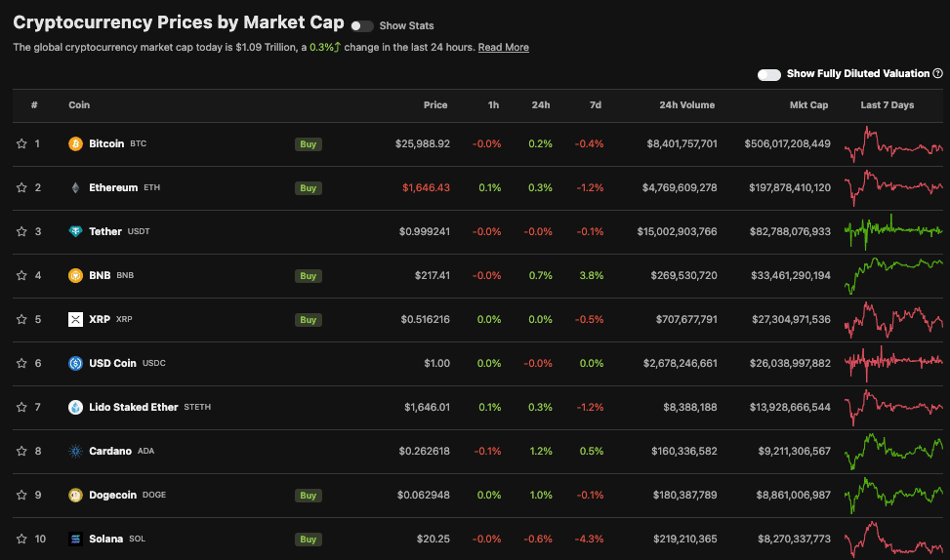
Task: Sort by 24h change column
Action: click(x=541, y=104)
